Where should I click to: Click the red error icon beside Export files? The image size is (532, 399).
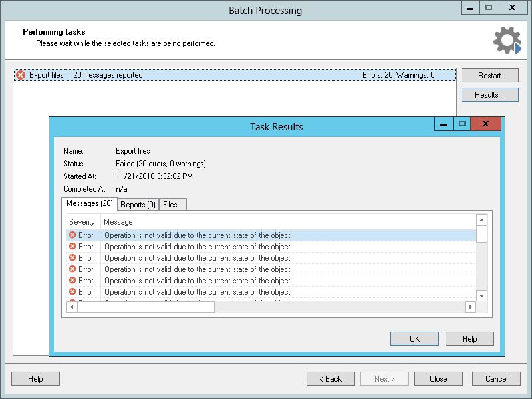point(19,75)
